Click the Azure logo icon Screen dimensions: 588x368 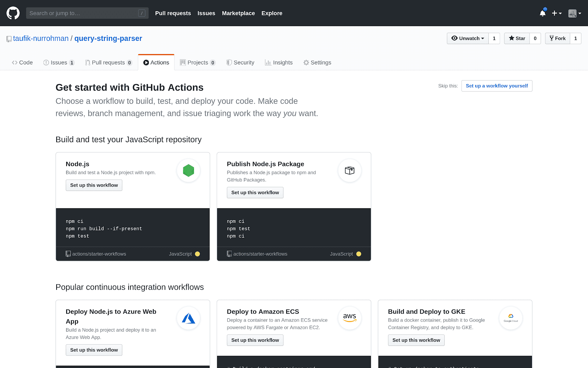[189, 318]
